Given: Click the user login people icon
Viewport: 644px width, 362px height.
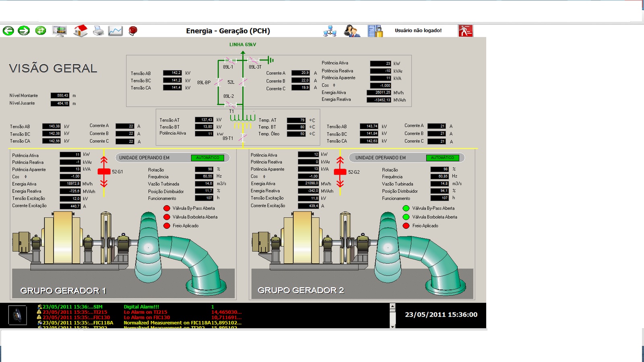Looking at the screenshot, I should (x=352, y=31).
